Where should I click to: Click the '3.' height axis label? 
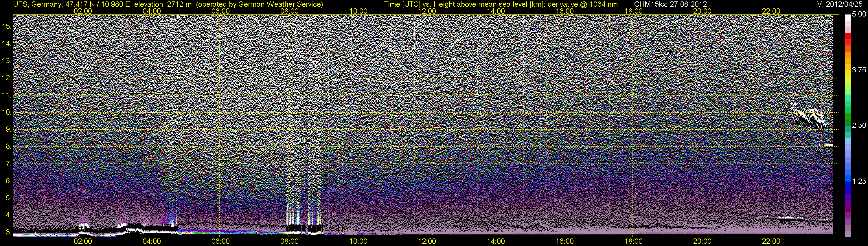tap(8, 232)
